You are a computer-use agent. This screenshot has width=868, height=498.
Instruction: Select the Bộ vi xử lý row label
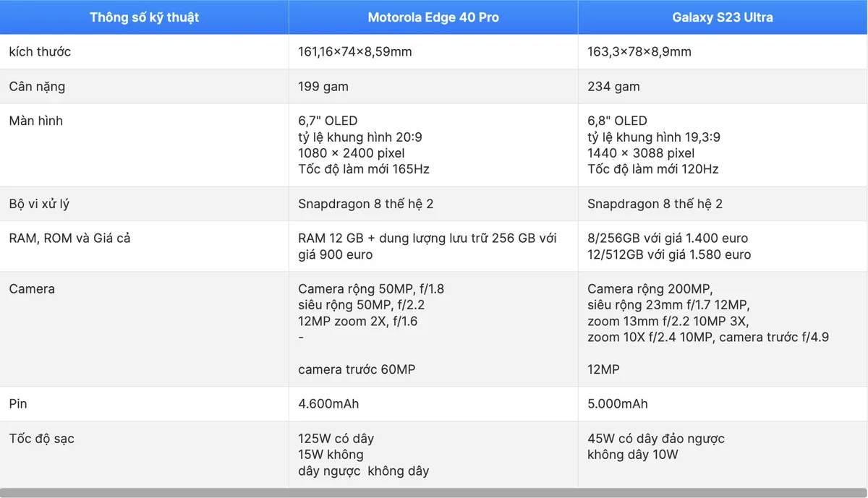39,204
